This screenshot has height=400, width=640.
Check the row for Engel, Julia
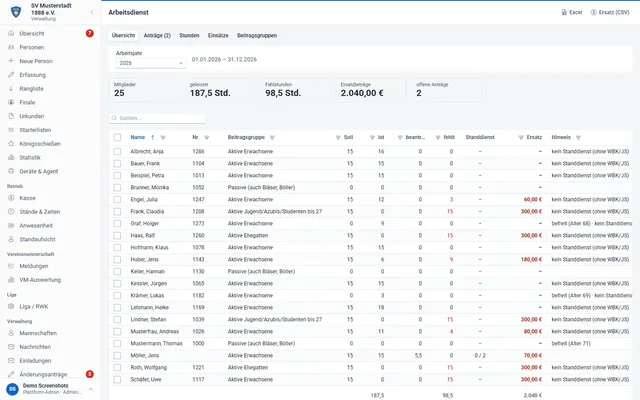coord(117,200)
